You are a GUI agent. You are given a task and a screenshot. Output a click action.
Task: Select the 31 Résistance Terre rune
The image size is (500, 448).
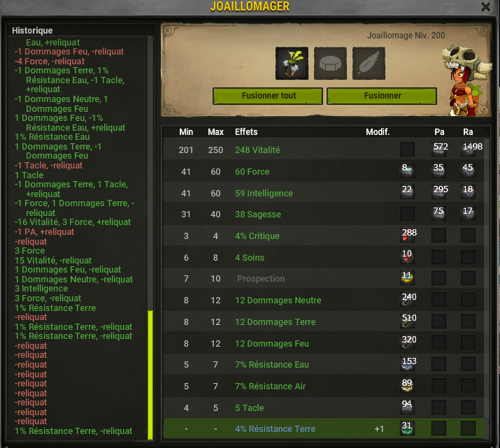coord(407,428)
